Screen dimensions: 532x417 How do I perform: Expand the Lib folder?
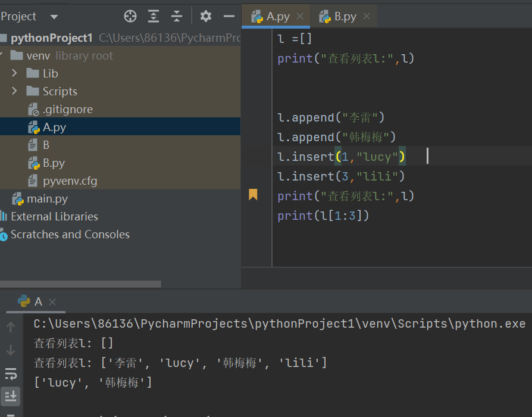coord(14,73)
